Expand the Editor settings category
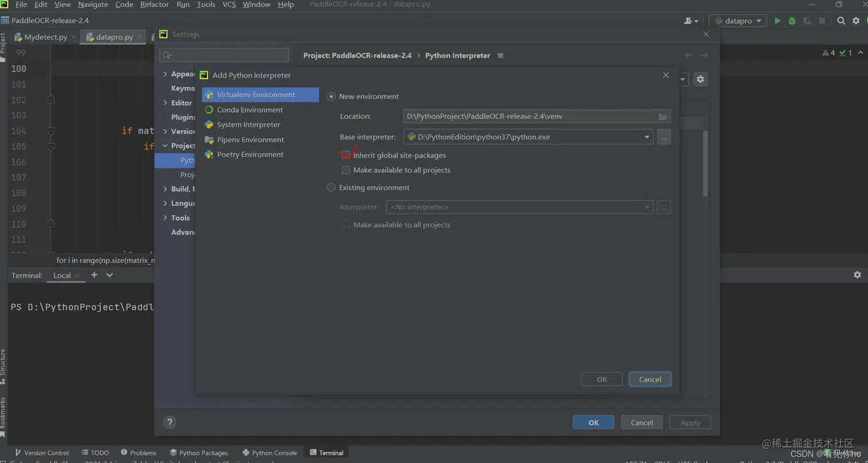This screenshot has height=463, width=868. pos(165,103)
